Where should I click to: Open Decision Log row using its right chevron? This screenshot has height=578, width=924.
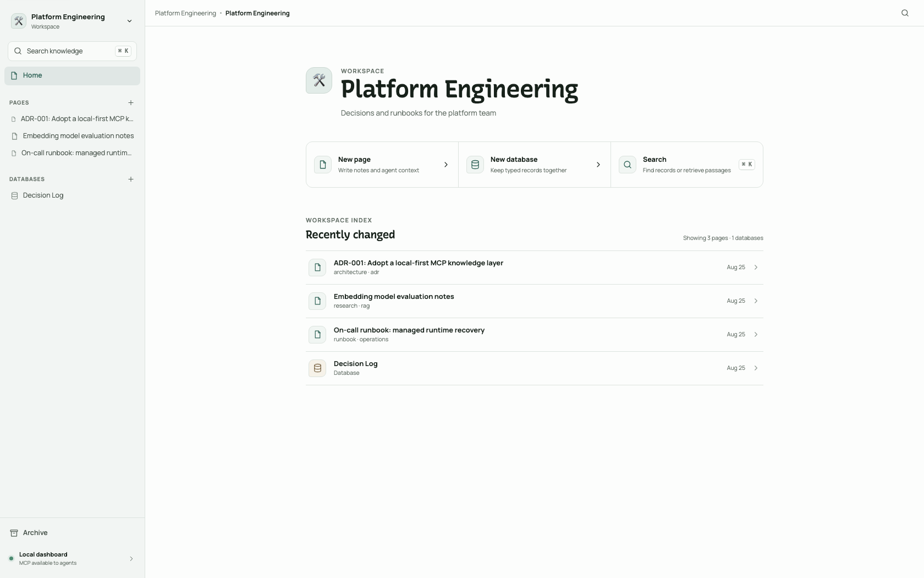[x=756, y=368]
